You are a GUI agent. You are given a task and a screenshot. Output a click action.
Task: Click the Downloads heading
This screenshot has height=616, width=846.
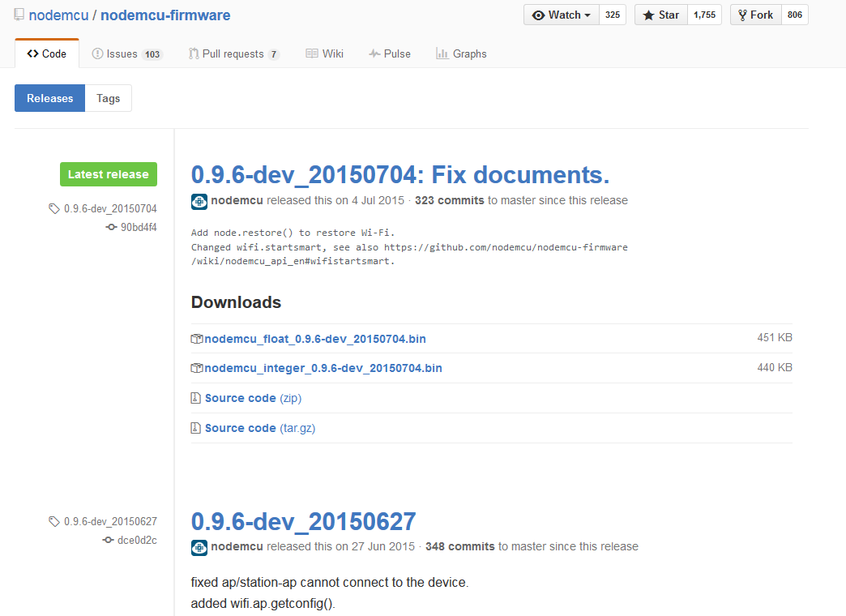pyautogui.click(x=237, y=302)
